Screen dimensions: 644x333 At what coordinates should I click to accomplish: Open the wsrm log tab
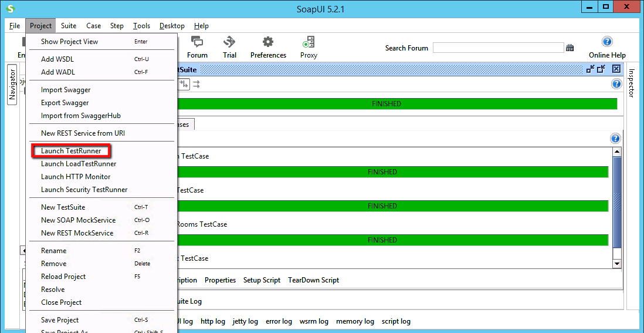click(x=314, y=321)
